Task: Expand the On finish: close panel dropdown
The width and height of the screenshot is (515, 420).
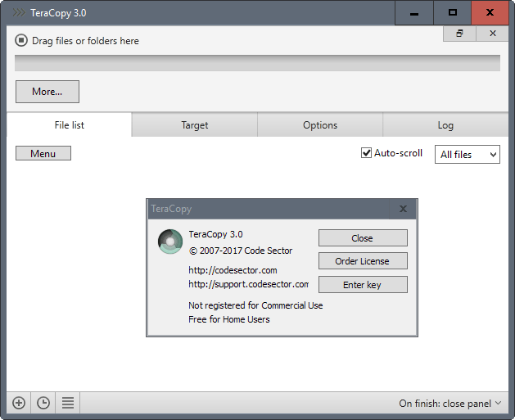Action: coord(450,403)
